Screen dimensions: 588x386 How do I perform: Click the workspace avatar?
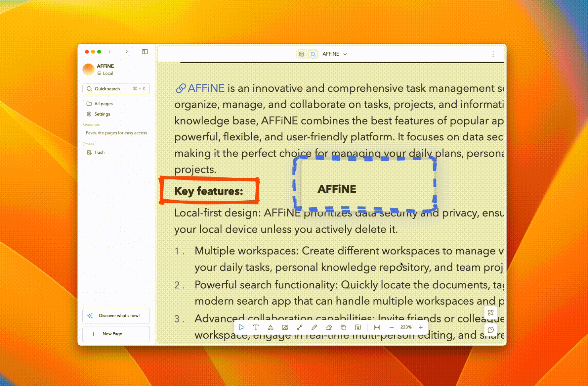coord(88,70)
